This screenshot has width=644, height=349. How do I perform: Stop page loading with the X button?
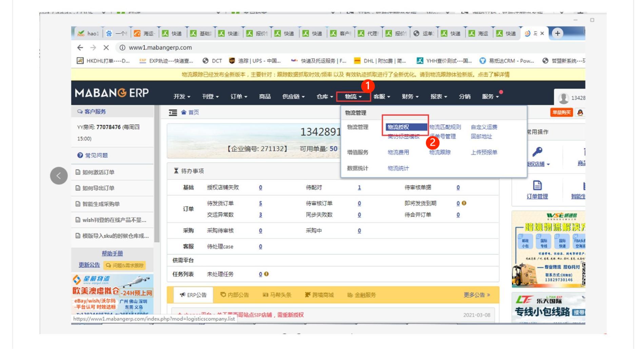106,48
